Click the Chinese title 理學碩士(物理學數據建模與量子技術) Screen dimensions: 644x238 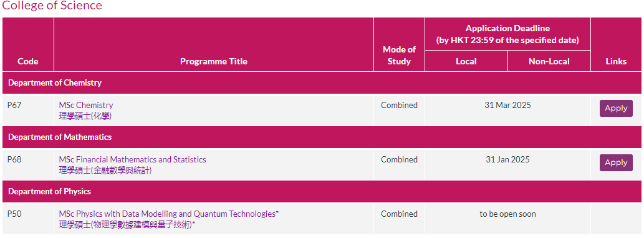click(x=127, y=224)
